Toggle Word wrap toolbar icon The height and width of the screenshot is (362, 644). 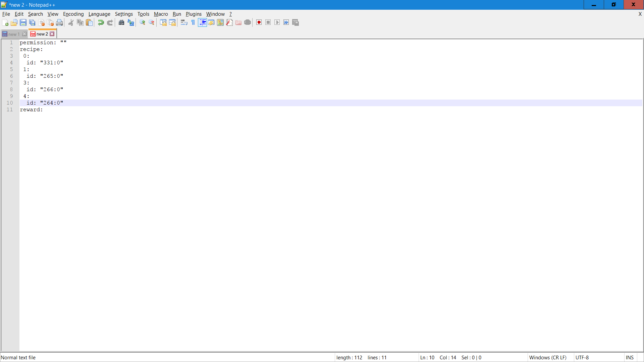184,22
